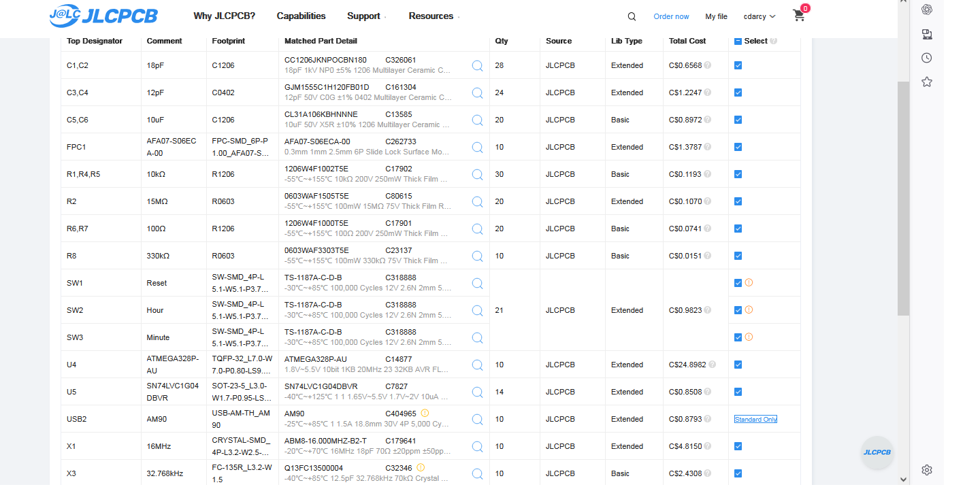Uncheck the select box for R2 row
The width and height of the screenshot is (980, 487).
click(x=738, y=201)
